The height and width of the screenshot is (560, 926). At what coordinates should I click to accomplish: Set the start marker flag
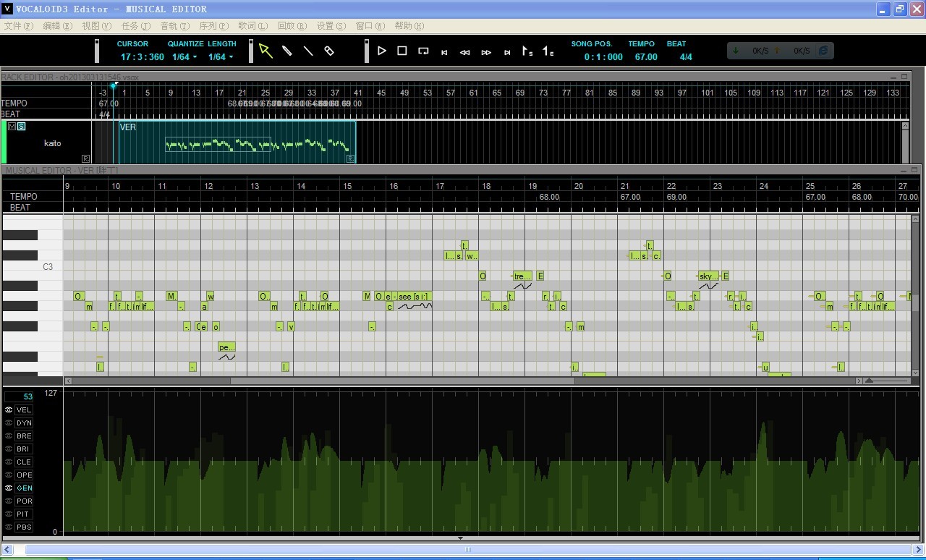point(527,51)
